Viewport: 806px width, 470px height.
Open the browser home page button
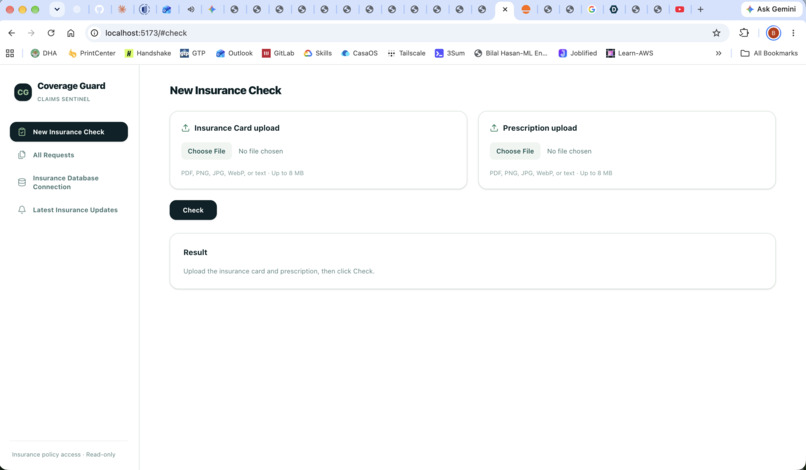click(x=70, y=33)
